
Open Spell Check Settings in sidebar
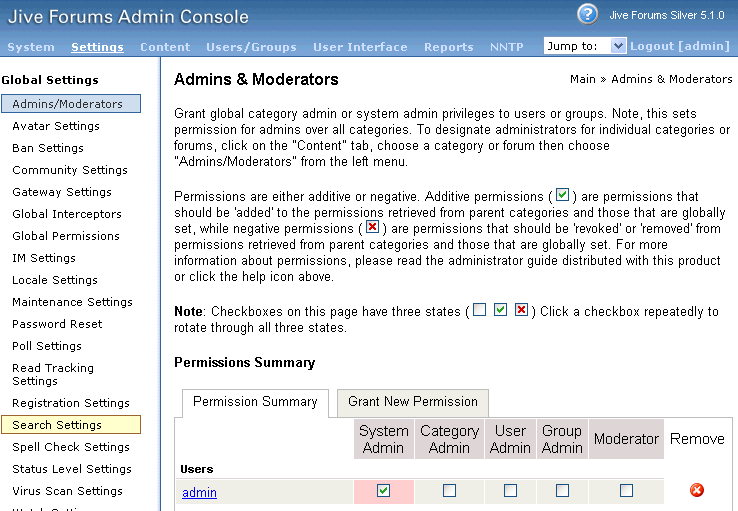pos(71,447)
